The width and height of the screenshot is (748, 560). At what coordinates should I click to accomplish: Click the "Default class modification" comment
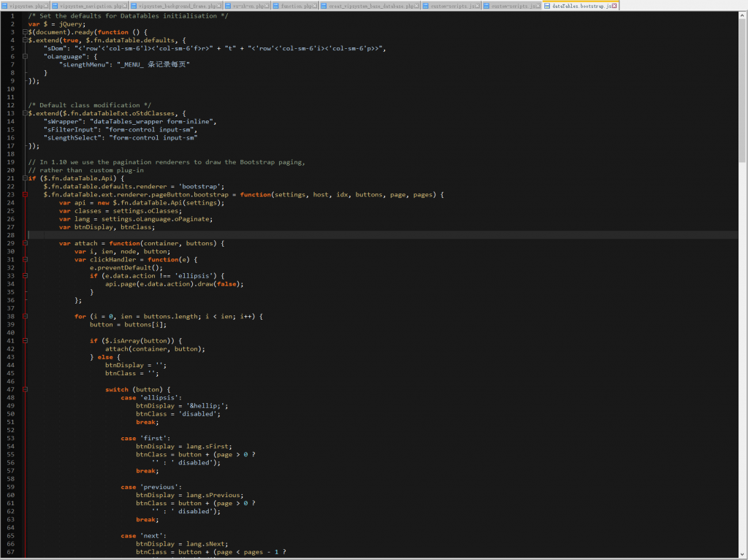[90, 105]
